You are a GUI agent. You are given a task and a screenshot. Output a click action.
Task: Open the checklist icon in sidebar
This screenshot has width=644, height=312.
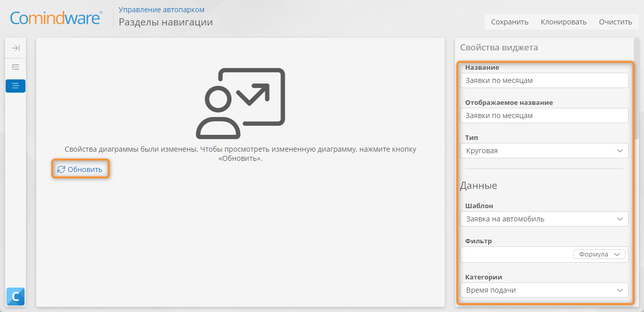tap(15, 67)
